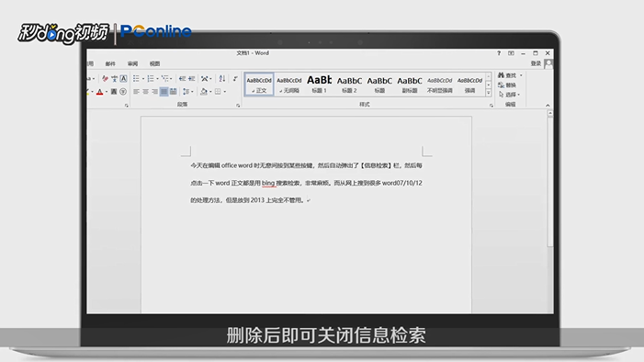Click the text highlight color dropdown arrow
This screenshot has width=644, height=362.
coord(93,92)
